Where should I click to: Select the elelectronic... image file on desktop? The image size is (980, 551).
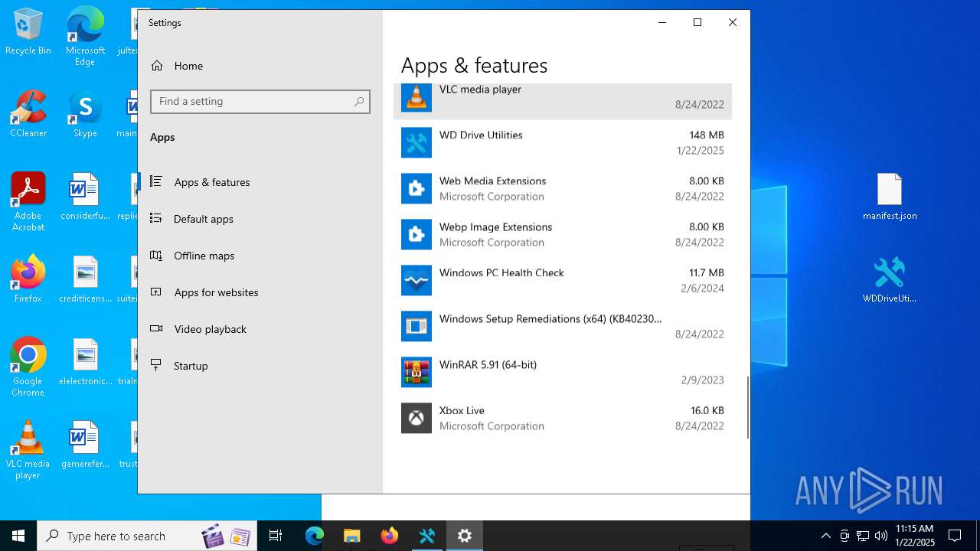pyautogui.click(x=85, y=362)
